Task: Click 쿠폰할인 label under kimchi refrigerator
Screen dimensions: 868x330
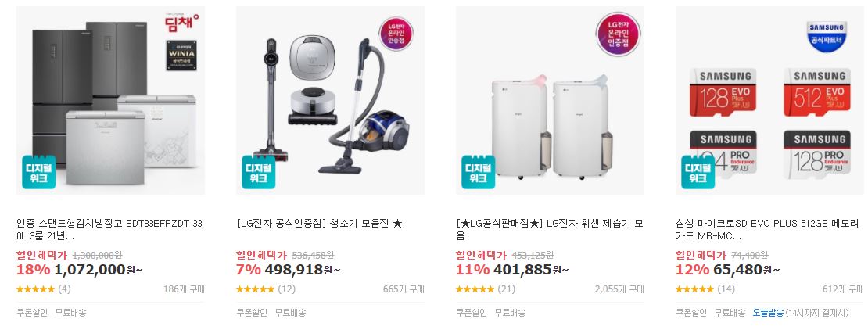Action: (32, 313)
